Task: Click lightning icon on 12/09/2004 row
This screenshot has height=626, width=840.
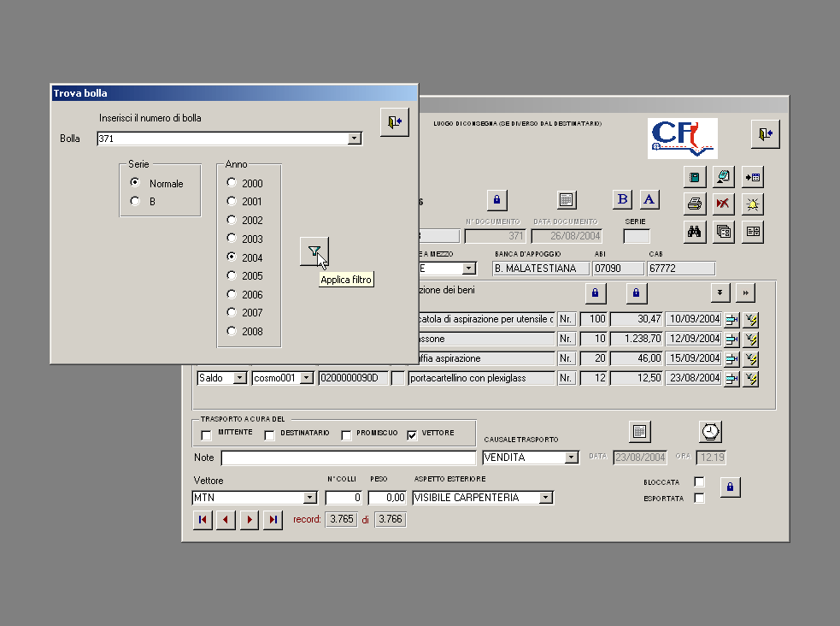Action: tap(751, 340)
